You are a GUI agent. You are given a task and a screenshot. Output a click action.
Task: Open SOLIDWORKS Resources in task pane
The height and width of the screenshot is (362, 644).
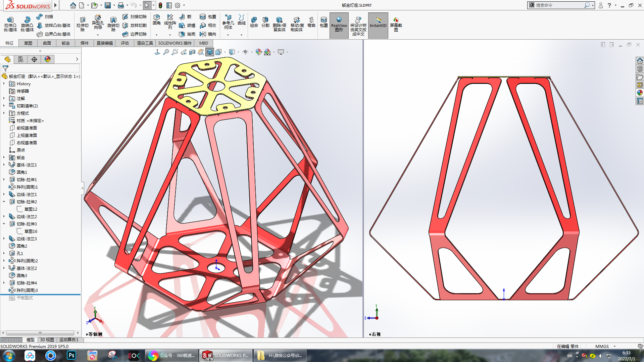pos(640,61)
